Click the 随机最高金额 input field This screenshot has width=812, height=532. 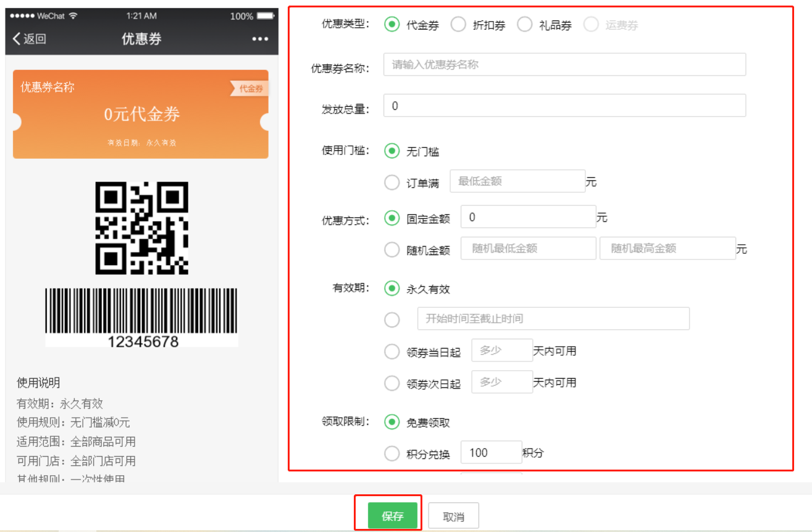click(668, 248)
